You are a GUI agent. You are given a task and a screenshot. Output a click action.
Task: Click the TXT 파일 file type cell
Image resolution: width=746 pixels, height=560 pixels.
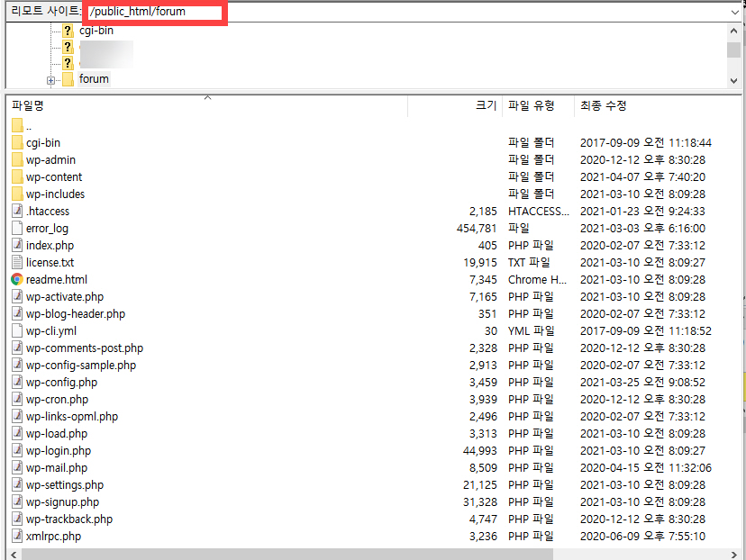click(529, 263)
